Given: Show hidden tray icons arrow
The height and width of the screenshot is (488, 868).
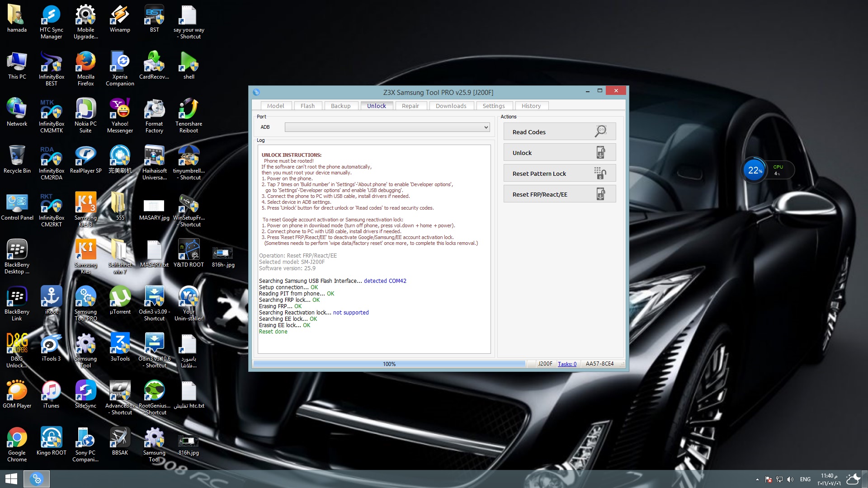Looking at the screenshot, I should [757, 479].
